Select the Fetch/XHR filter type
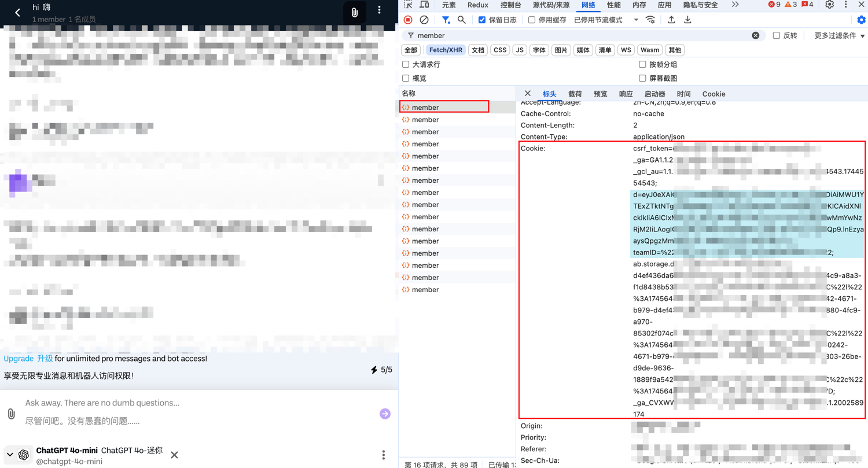 [x=446, y=50]
